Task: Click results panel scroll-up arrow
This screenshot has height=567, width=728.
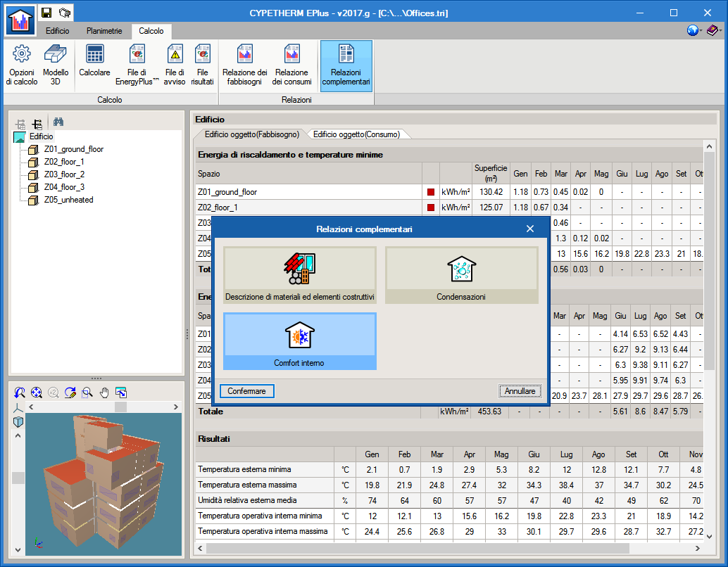Action: 710,146
